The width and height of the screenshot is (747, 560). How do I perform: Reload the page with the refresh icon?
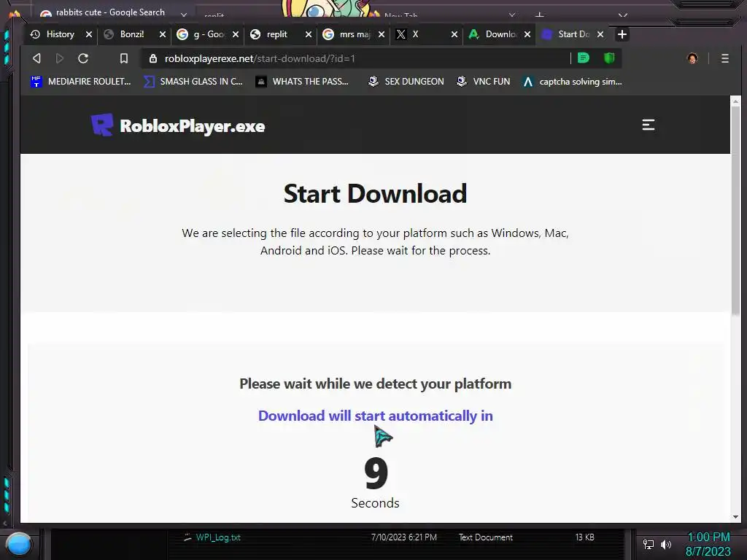coord(83,58)
